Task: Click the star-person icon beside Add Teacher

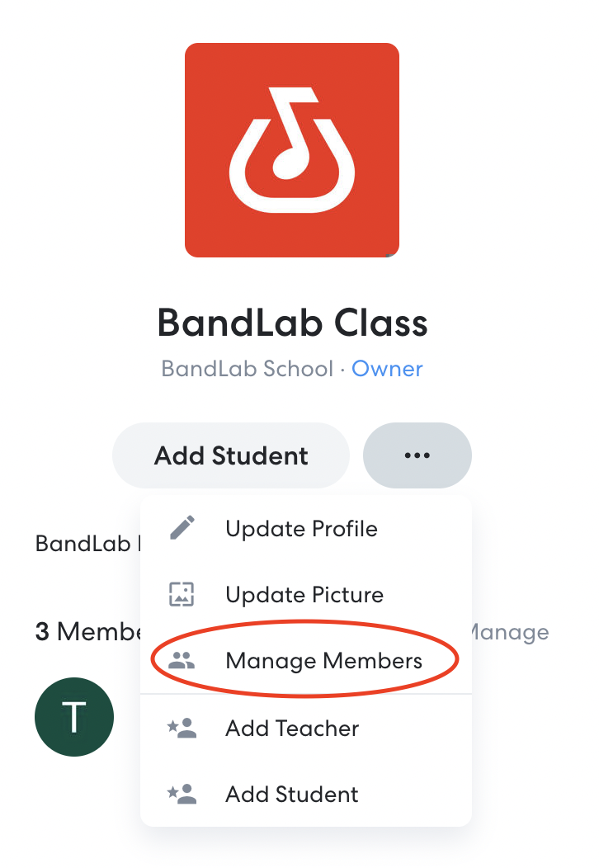Action: 182,728
